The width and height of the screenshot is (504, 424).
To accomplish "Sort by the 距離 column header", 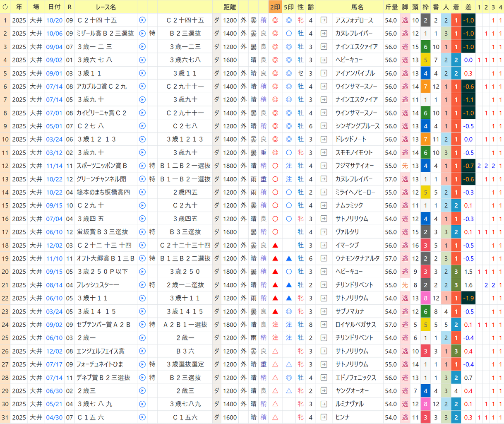I will coord(230,7).
